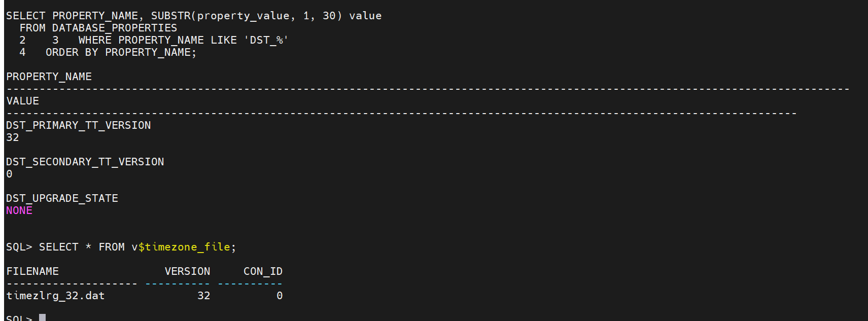Click the ORDER BY PROPERTY_NAME line
868x321 pixels.
[x=121, y=52]
